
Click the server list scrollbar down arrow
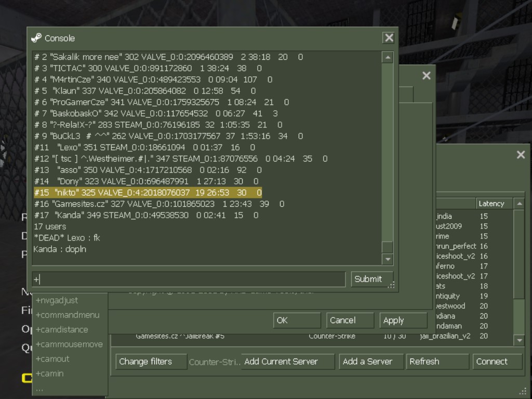coord(520,340)
